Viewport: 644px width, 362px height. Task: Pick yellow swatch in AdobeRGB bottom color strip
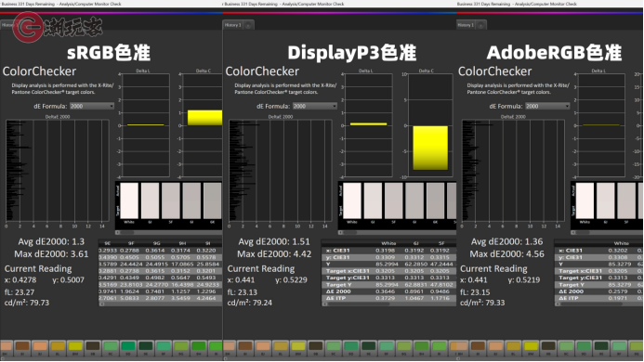point(531,346)
